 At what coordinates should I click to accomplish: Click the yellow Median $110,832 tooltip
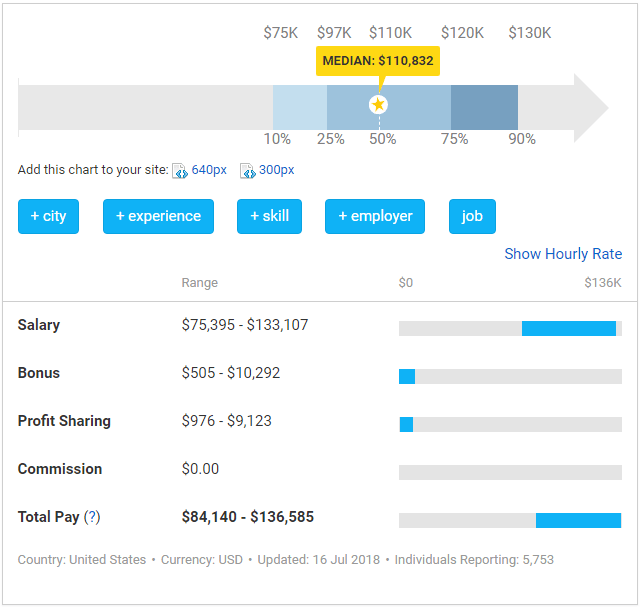[378, 61]
